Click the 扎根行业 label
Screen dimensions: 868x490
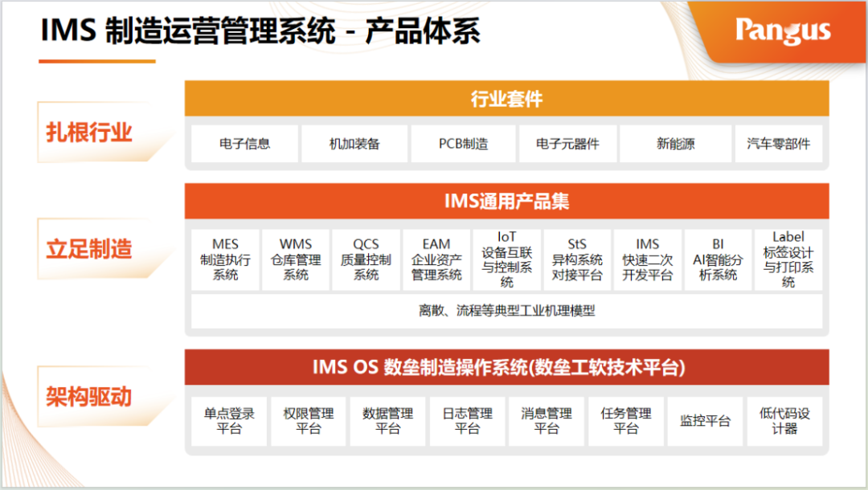[x=89, y=133]
